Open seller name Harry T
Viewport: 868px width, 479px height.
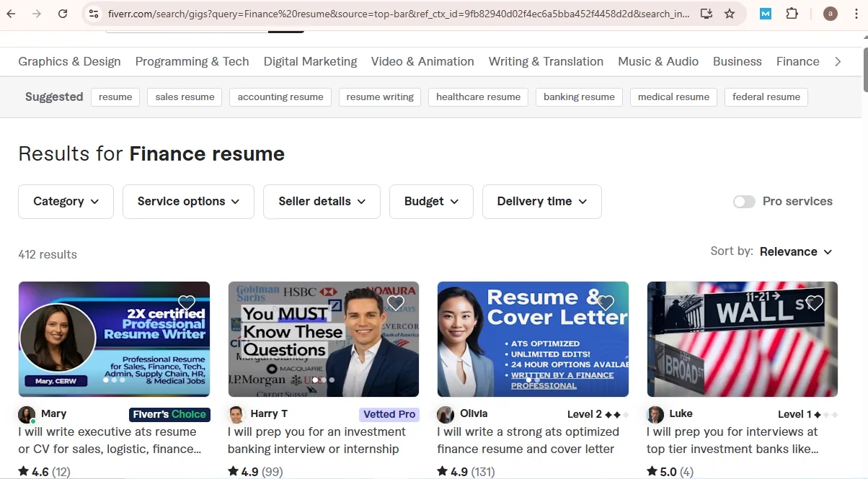pos(269,413)
